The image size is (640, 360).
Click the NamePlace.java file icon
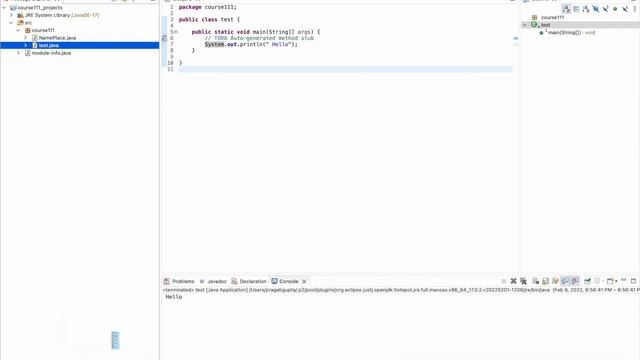tap(35, 38)
